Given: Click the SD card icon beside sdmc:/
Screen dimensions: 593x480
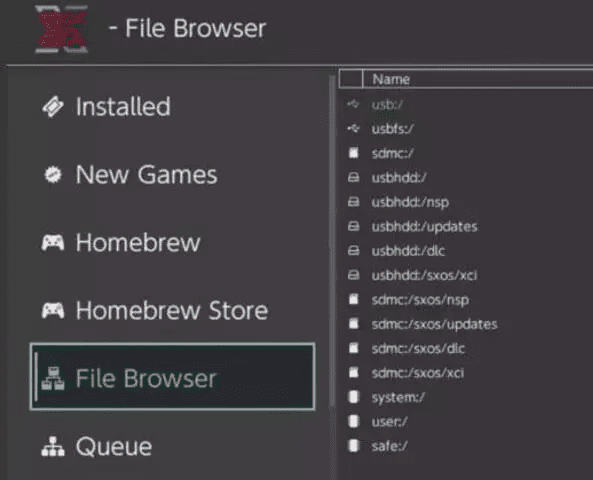Looking at the screenshot, I should [354, 153].
